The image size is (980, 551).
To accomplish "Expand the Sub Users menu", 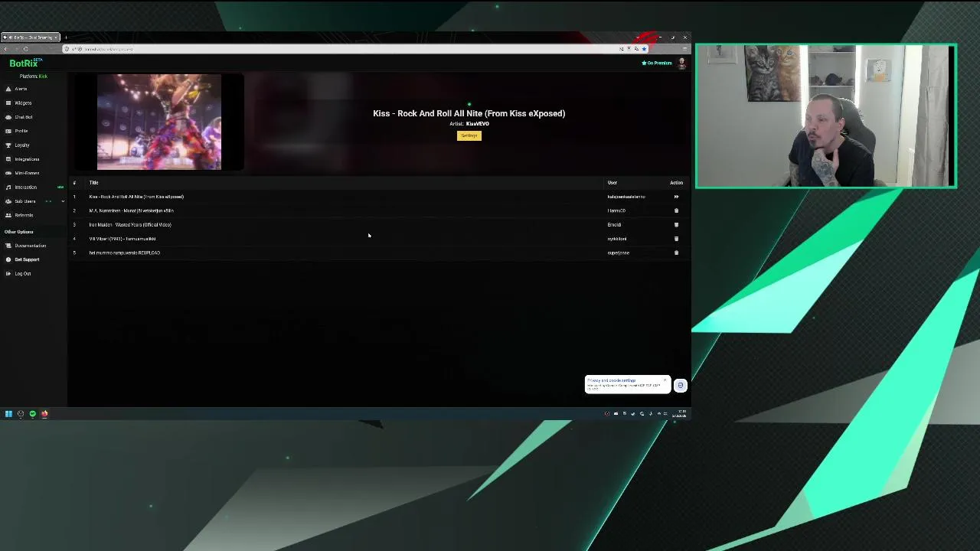I will coord(34,201).
